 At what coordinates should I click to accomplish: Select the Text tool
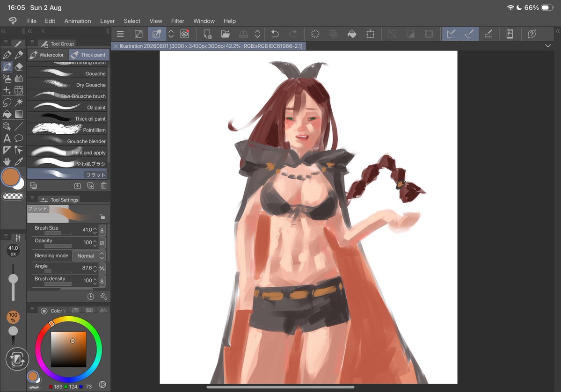coord(7,138)
